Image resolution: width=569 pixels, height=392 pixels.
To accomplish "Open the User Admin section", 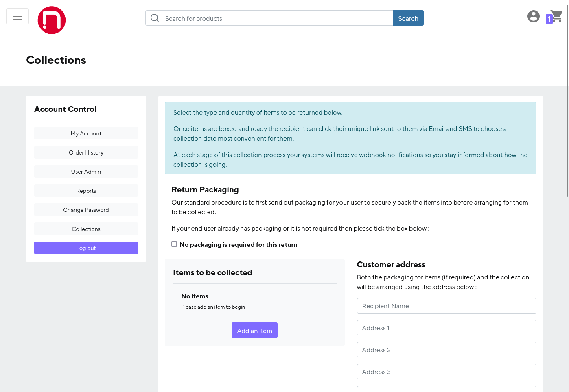I will (86, 172).
